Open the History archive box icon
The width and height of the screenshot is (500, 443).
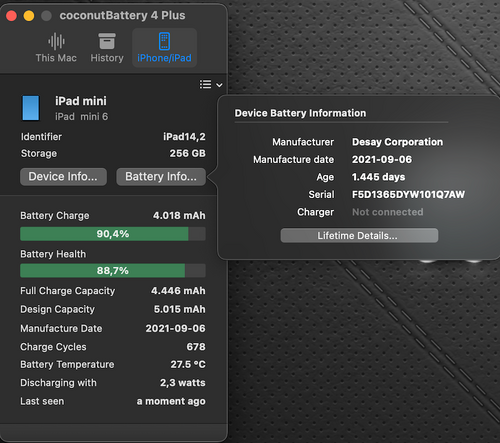[107, 41]
